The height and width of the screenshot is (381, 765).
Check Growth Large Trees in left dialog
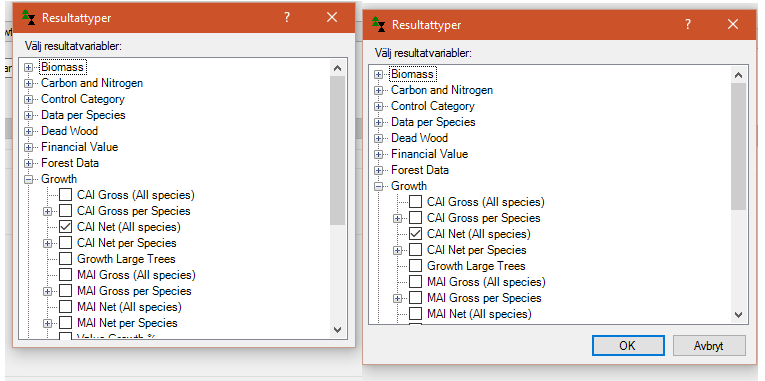click(x=65, y=259)
